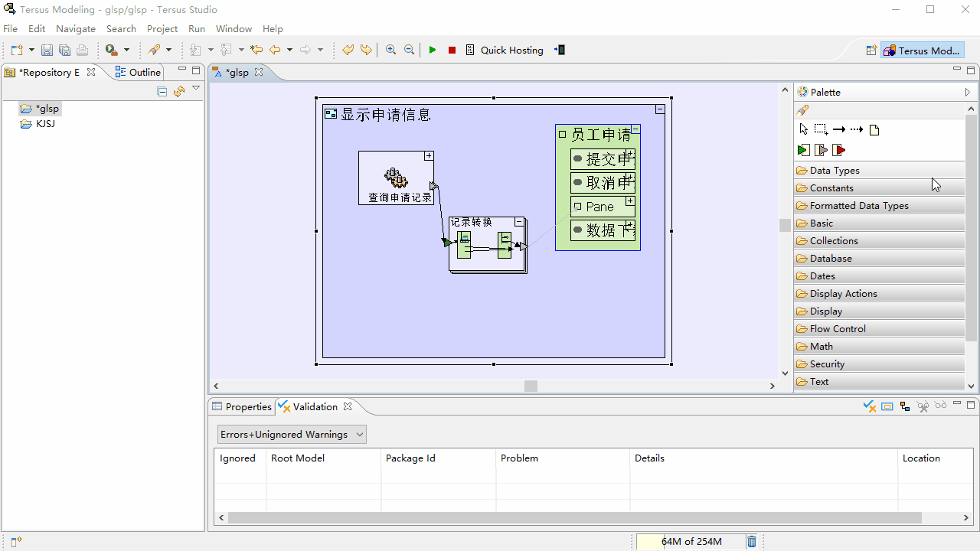This screenshot has height=551, width=980.
Task: Click the Save icon in the toolbar
Action: [x=47, y=51]
